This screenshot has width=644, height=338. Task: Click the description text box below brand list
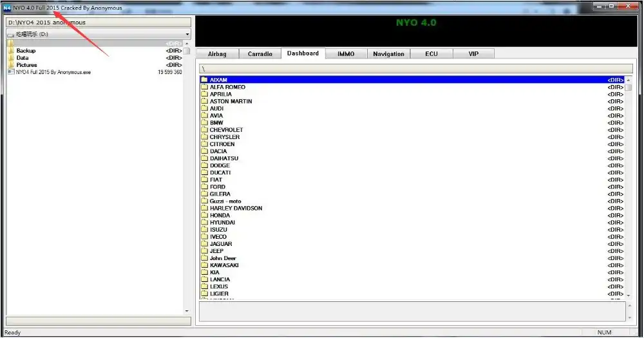pos(412,312)
